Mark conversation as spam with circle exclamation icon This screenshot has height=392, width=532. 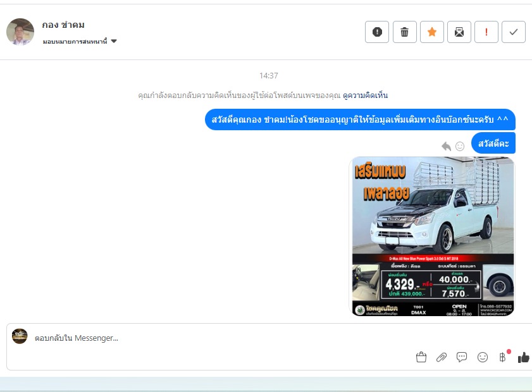[377, 32]
